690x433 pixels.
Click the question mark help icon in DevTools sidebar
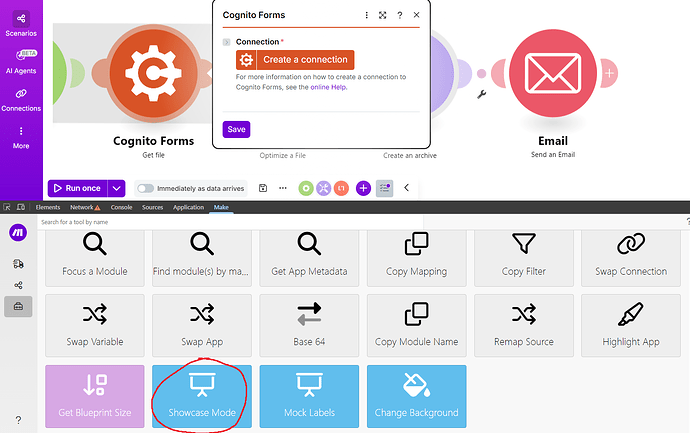(x=18, y=420)
